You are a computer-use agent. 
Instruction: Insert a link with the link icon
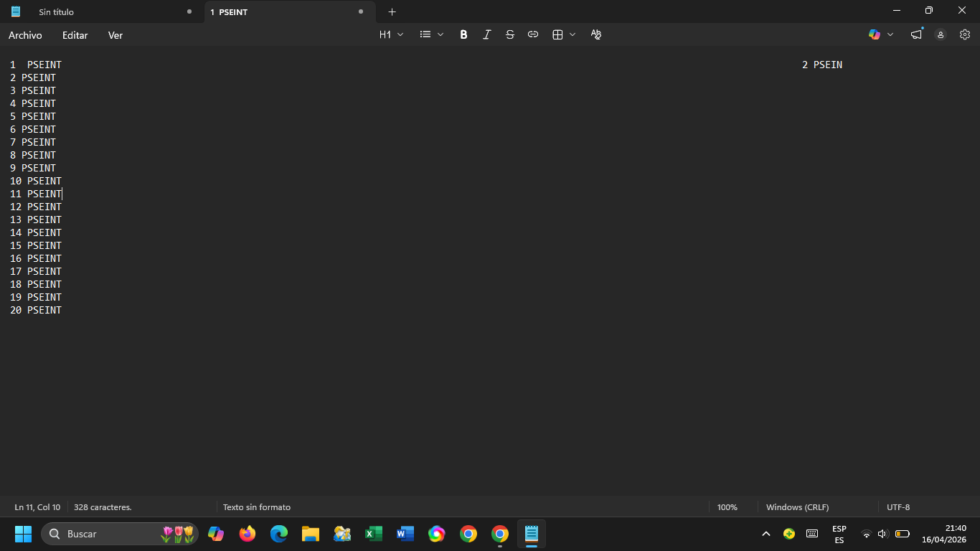(533, 34)
